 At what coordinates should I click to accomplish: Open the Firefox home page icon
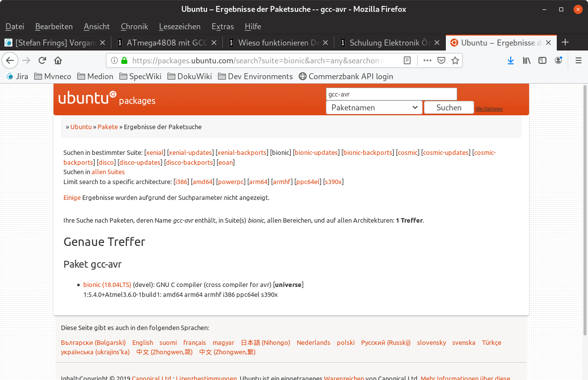coord(58,60)
